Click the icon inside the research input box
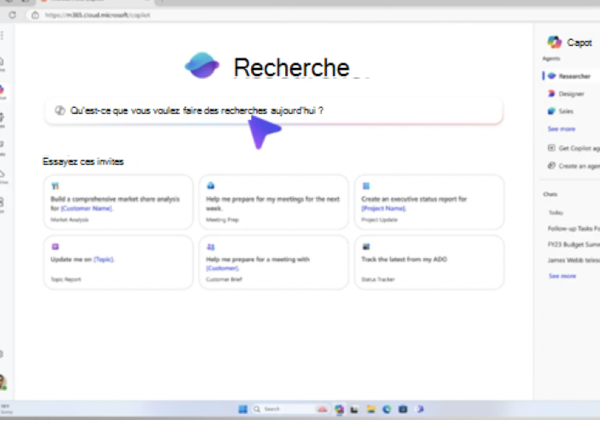This screenshot has width=600, height=433. (x=60, y=111)
